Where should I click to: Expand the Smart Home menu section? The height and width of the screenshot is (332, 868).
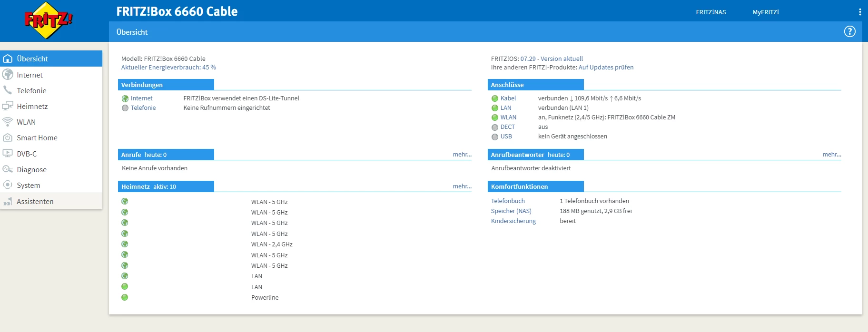37,138
